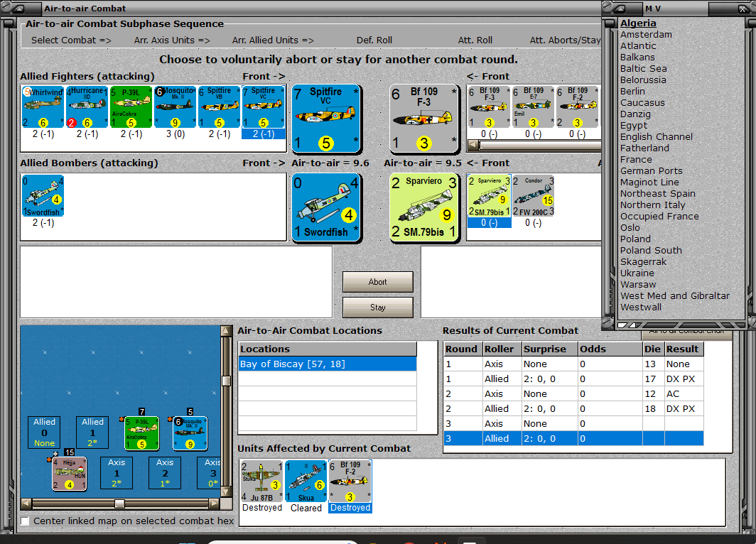Select Bf 109 E-7 Emil counter
756x544 pixels.
tap(533, 107)
